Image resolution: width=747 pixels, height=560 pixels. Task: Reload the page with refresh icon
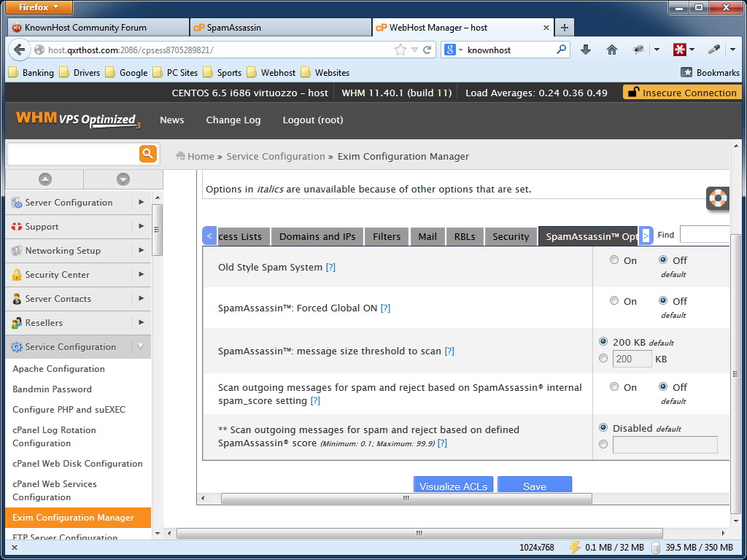click(x=427, y=50)
